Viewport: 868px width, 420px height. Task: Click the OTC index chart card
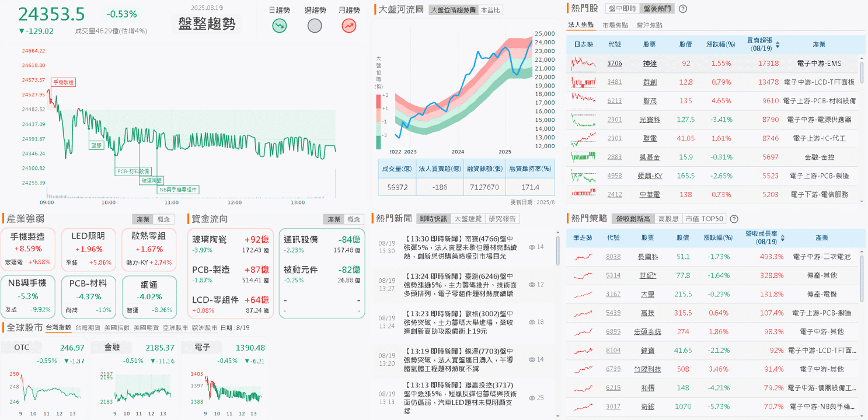click(44, 379)
